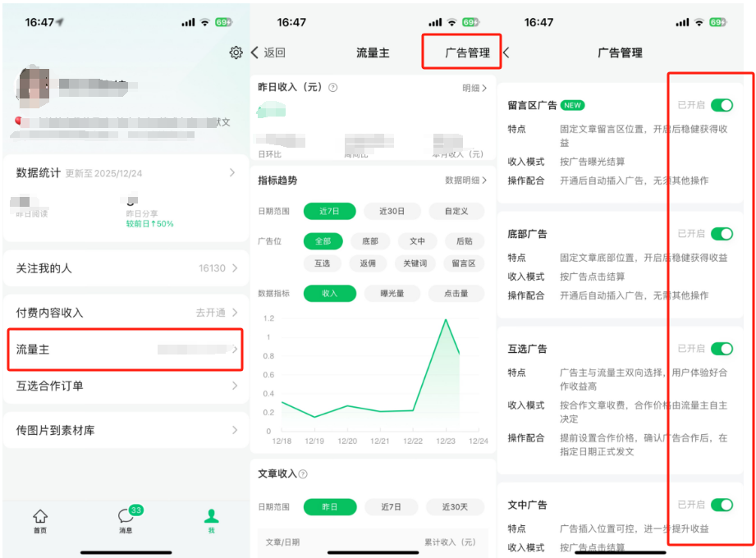Image resolution: width=756 pixels, height=558 pixels.
Task: Toggle the 文中广告 switch
Action: point(722,505)
